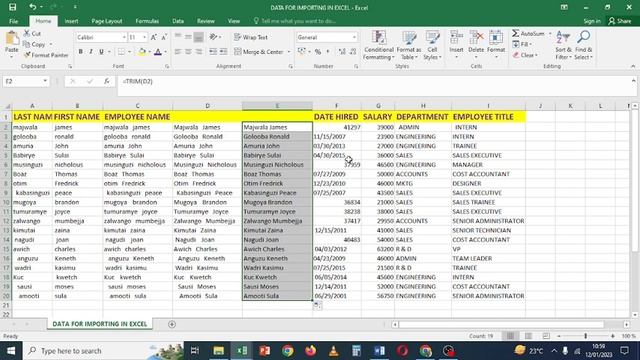
Task: Toggle Italic formatting
Action: pos(91,52)
